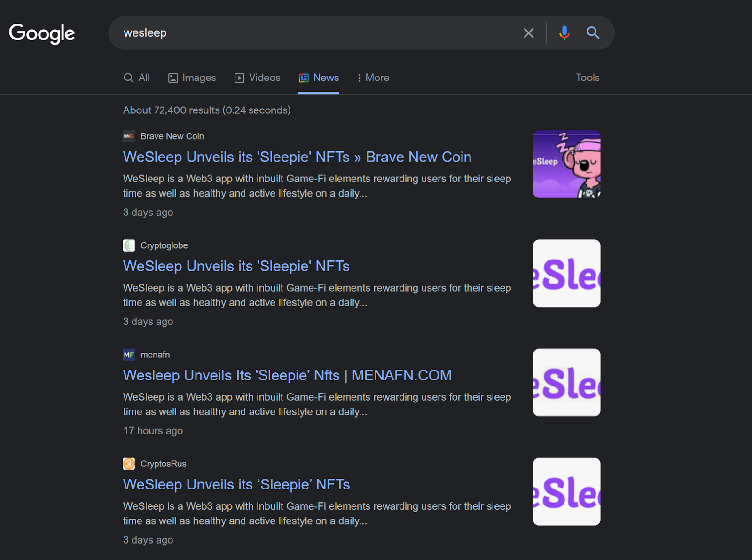The height and width of the screenshot is (560, 752).
Task: Click the Cryptoglobe article thumbnail
Action: click(567, 273)
